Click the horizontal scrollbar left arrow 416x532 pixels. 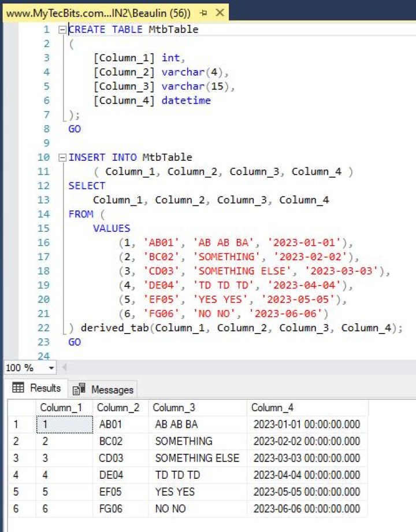(x=64, y=367)
